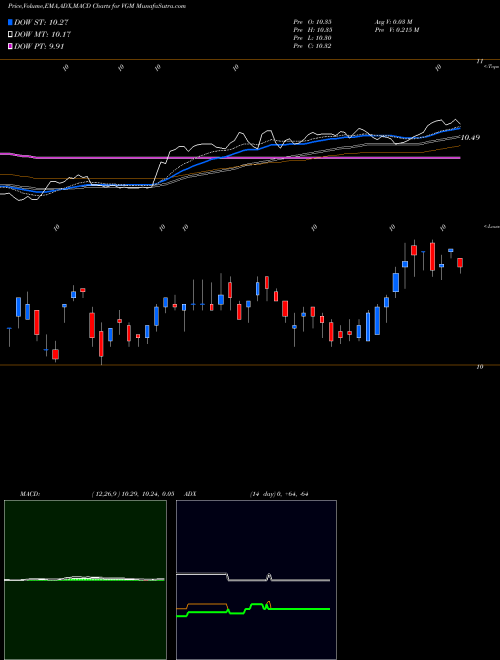Screen dimensions: 500x660
Task: Click the 10.49 price label on EMA chart
Action: tap(471, 138)
